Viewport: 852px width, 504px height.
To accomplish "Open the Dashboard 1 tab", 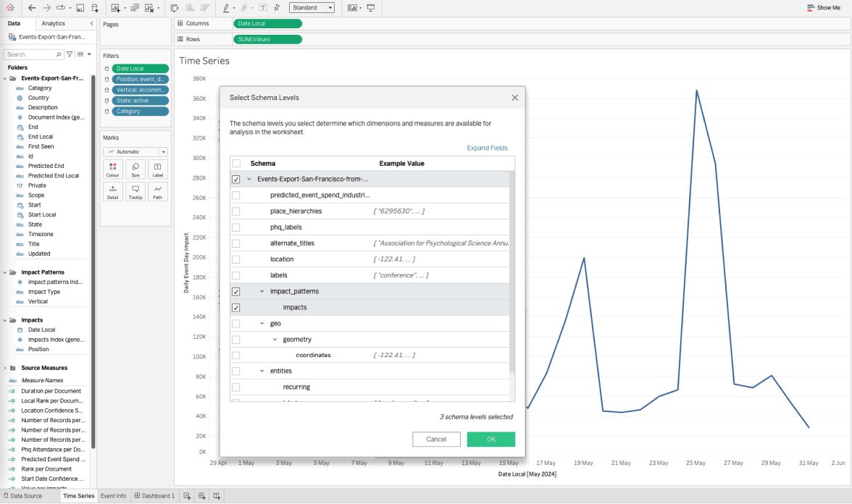I will tap(155, 496).
